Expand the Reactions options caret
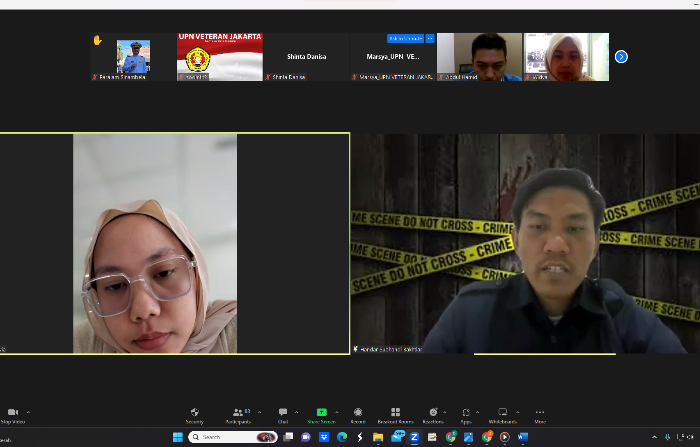This screenshot has height=447, width=700. coord(445,412)
